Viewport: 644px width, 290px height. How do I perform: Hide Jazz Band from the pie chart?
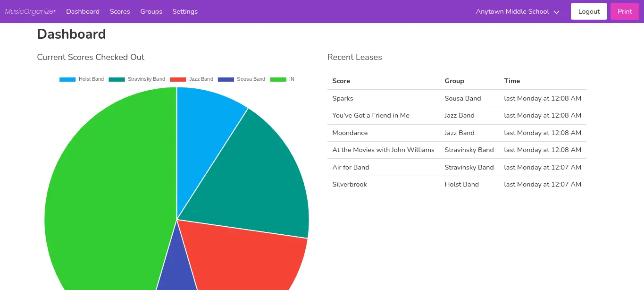(x=192, y=79)
